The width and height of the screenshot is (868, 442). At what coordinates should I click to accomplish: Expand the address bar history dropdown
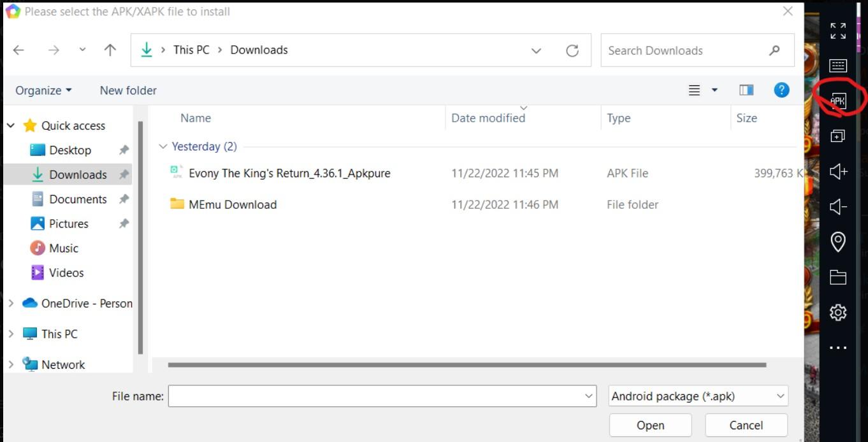pos(536,50)
